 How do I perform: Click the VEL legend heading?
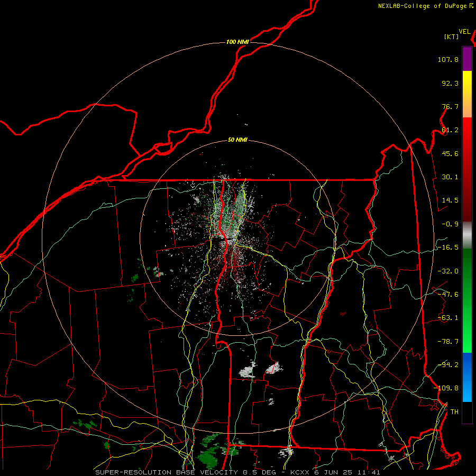point(464,32)
